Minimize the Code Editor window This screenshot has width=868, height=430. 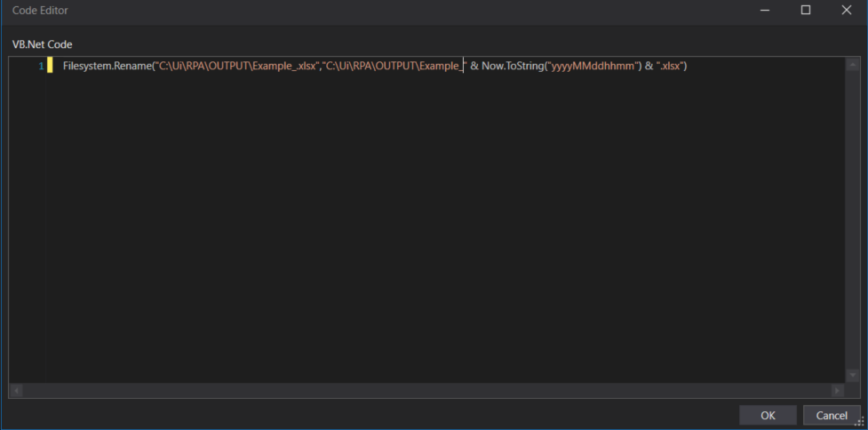click(765, 10)
